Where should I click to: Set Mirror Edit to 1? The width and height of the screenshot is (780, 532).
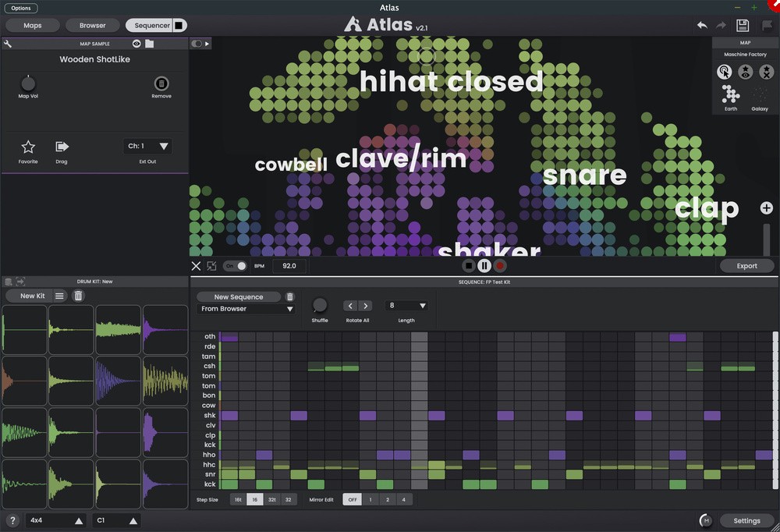[x=370, y=500]
